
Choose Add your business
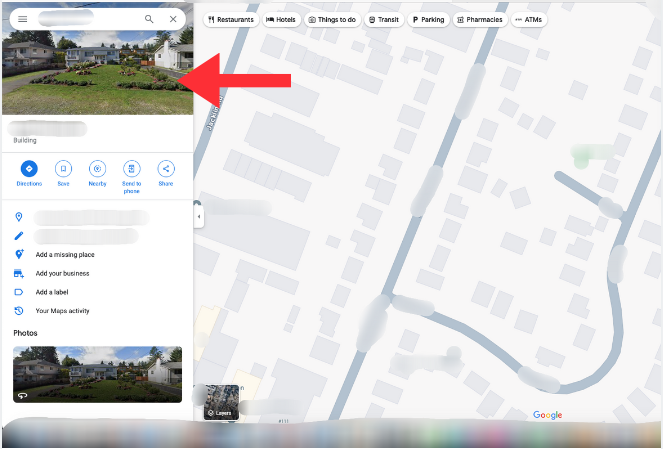click(63, 274)
